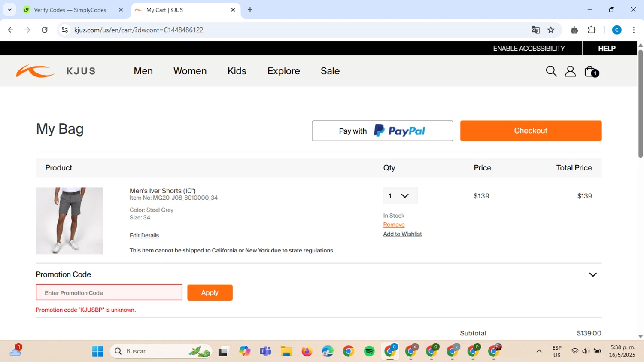
Task: Click the page vertical scrollbar
Action: point(641,103)
